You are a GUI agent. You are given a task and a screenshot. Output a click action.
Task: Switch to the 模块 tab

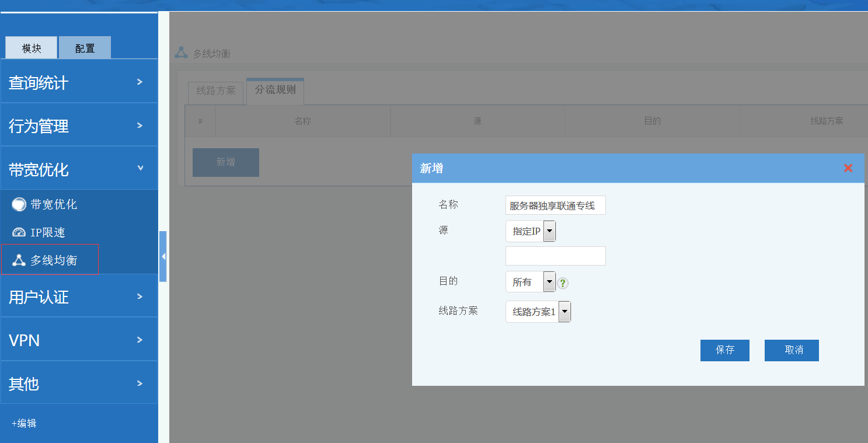[x=32, y=48]
